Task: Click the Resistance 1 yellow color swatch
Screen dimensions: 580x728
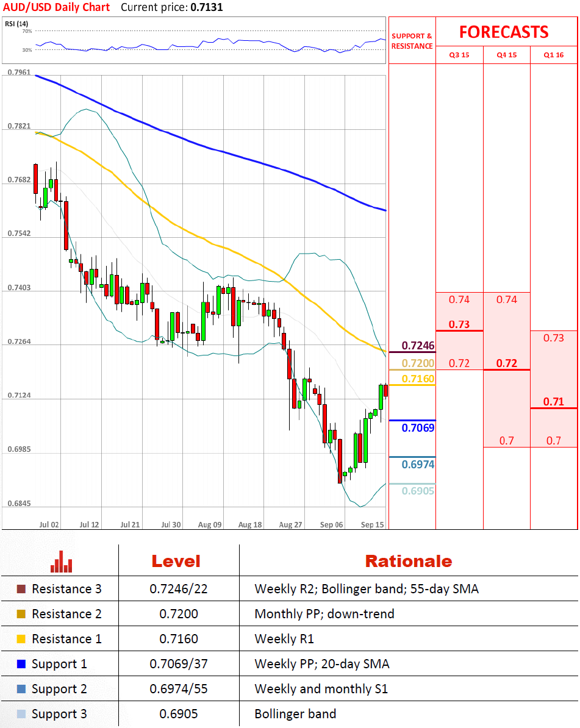Action: pyautogui.click(x=21, y=639)
